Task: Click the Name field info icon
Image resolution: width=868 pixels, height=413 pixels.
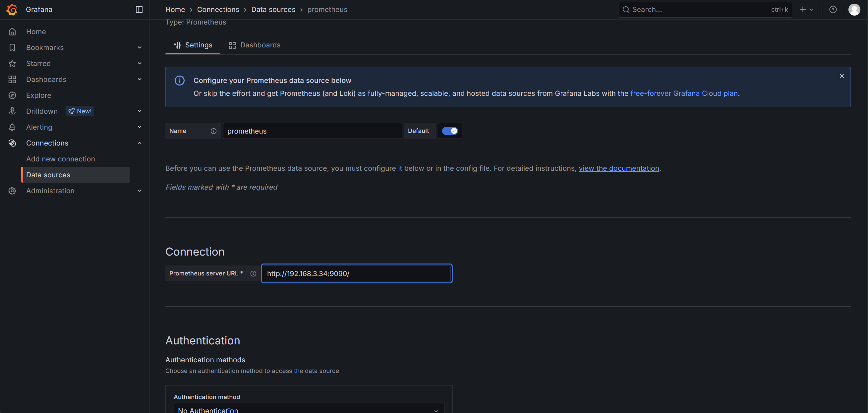Action: coord(213,131)
